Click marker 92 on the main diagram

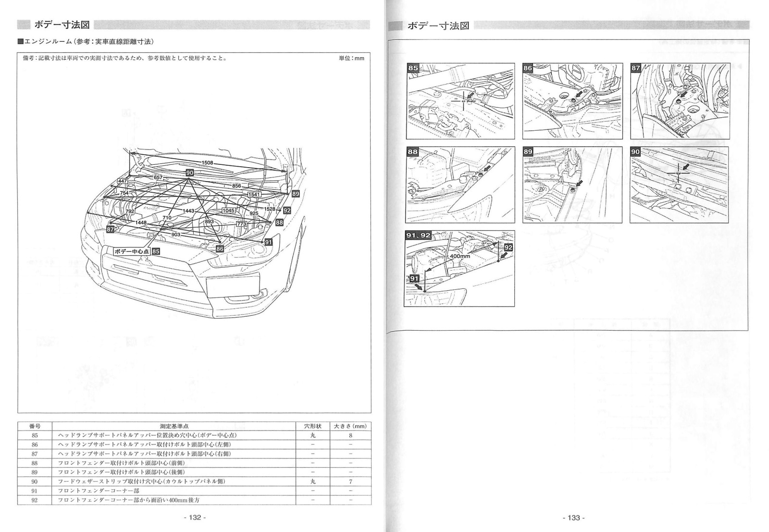tap(287, 210)
